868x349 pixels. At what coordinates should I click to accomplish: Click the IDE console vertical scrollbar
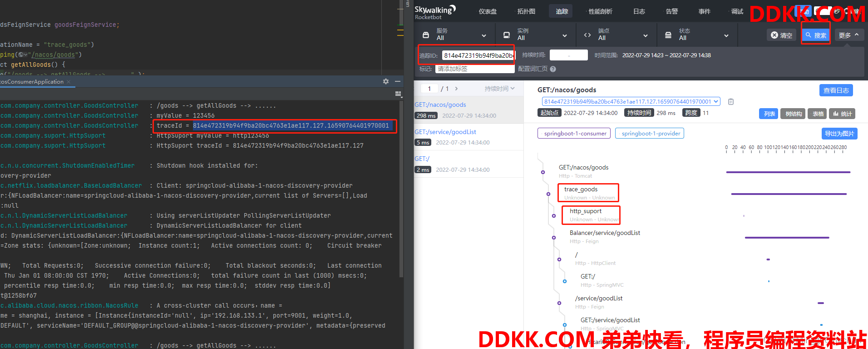pos(401,189)
